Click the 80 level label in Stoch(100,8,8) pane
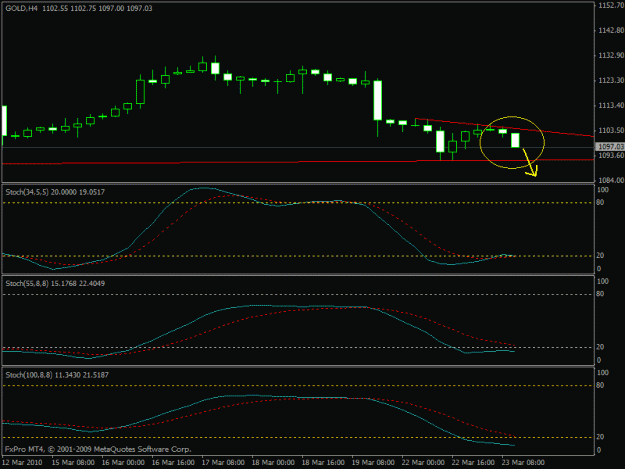625x469 pixels. [600, 386]
